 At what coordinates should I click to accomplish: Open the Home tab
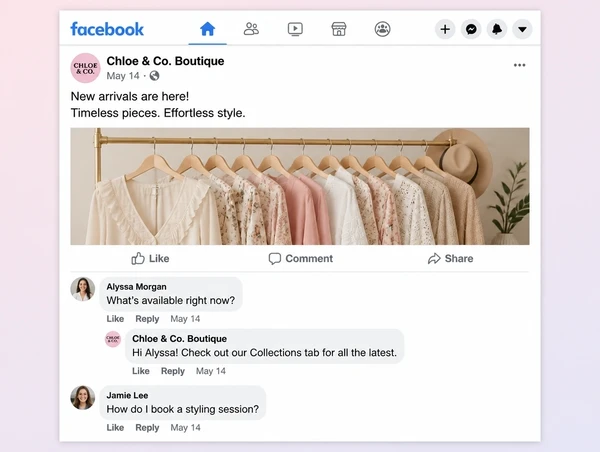(207, 29)
